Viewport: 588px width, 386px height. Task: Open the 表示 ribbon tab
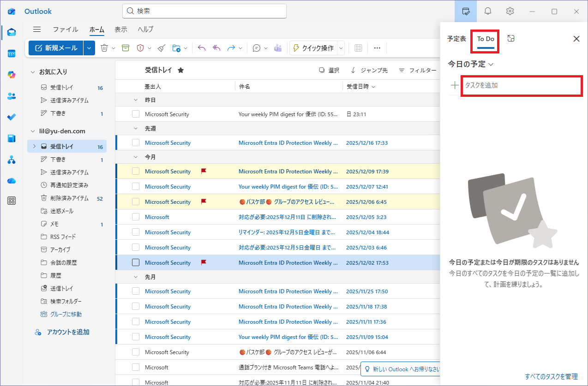click(x=121, y=30)
